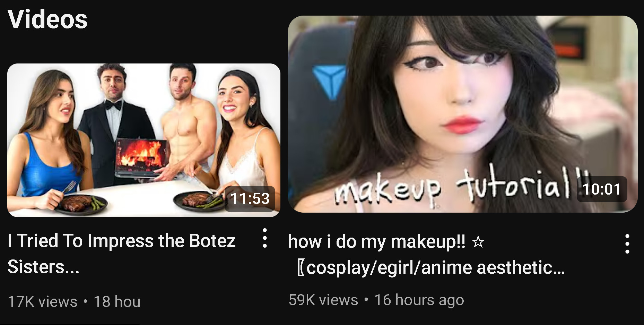Tap the 11:53 duration badge
This screenshot has height=325, width=644.
click(250, 199)
